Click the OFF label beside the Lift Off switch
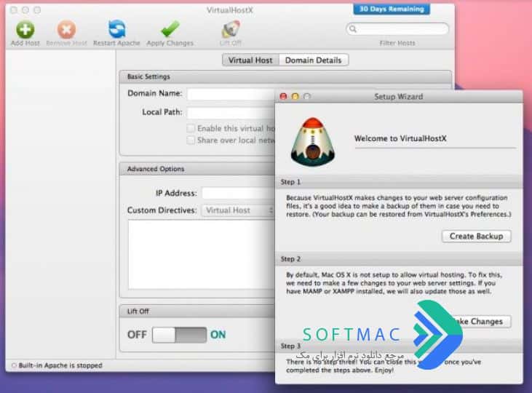Screen dimensions: 532x393 [137, 335]
